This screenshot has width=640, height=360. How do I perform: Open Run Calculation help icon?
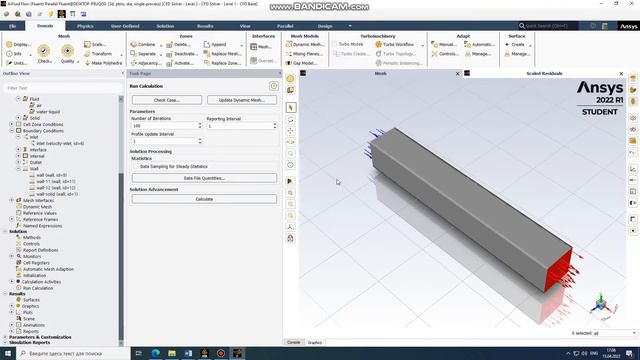273,86
